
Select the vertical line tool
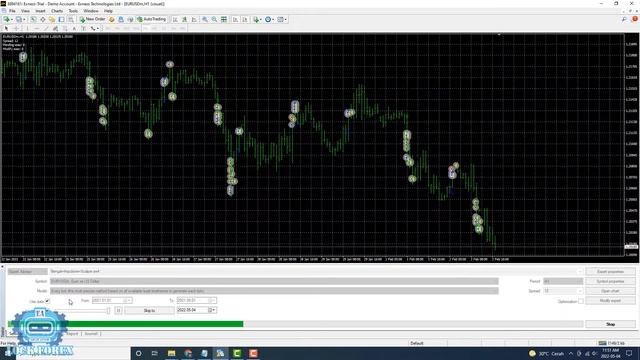[27, 28]
